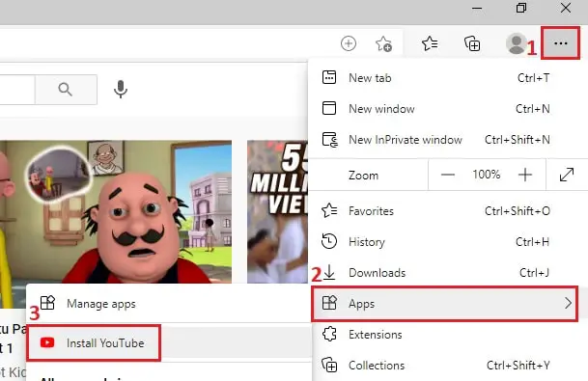
Task: Click the install app plus circle icon
Action: click(x=349, y=43)
